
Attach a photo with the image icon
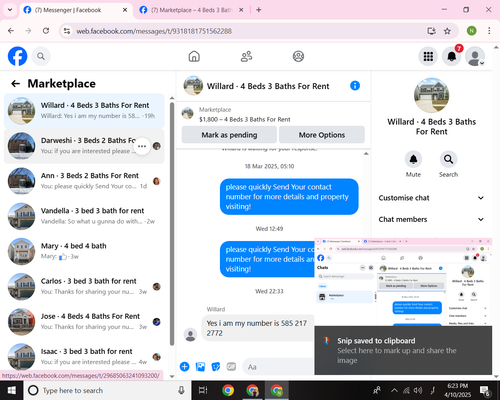(x=200, y=367)
